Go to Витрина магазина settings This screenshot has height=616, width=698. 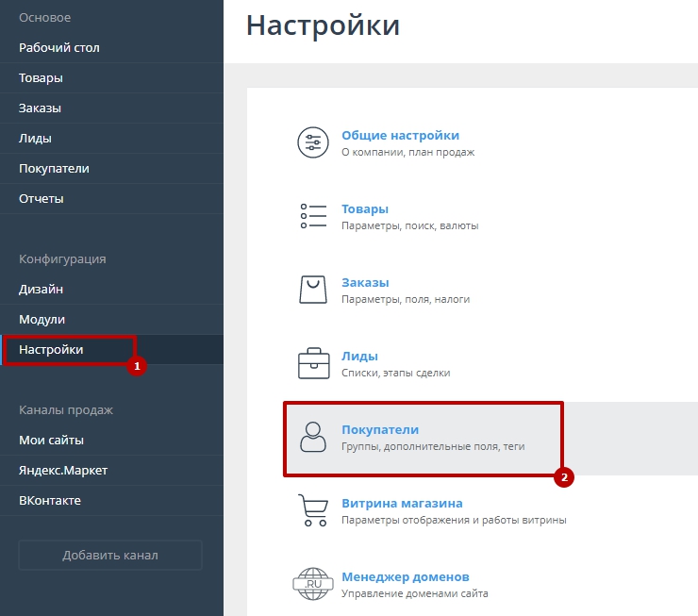402,504
